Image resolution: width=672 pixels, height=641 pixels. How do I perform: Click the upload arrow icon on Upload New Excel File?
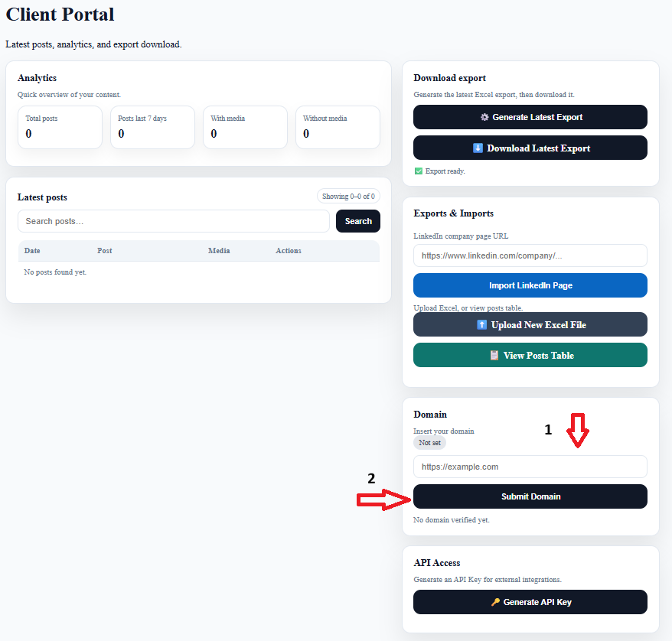[x=481, y=324]
